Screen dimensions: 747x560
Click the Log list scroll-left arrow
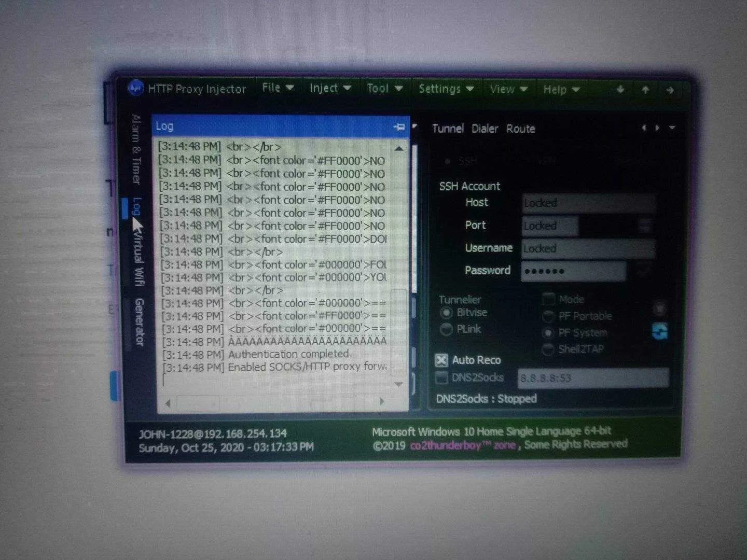click(168, 403)
